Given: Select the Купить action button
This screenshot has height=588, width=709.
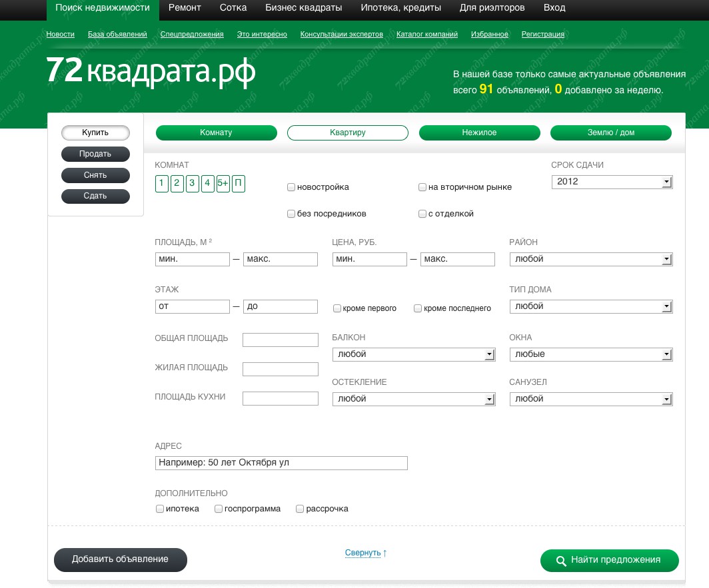Looking at the screenshot, I should 95,133.
